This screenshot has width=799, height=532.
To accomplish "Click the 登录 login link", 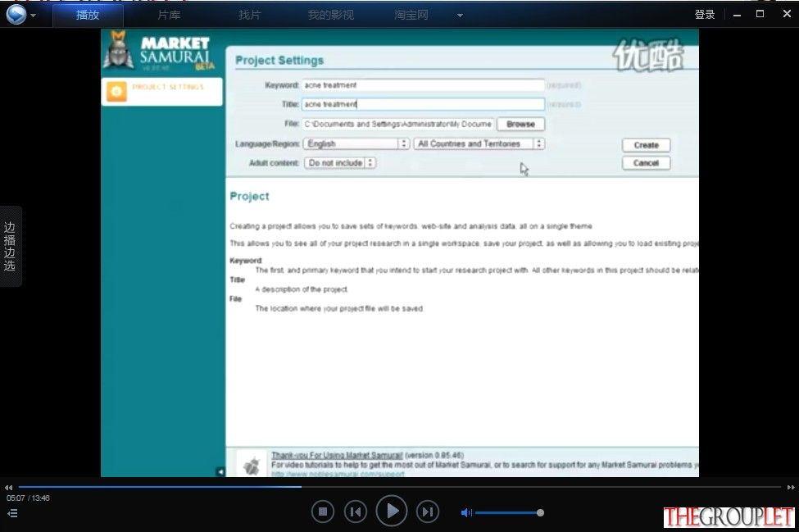I will [705, 15].
